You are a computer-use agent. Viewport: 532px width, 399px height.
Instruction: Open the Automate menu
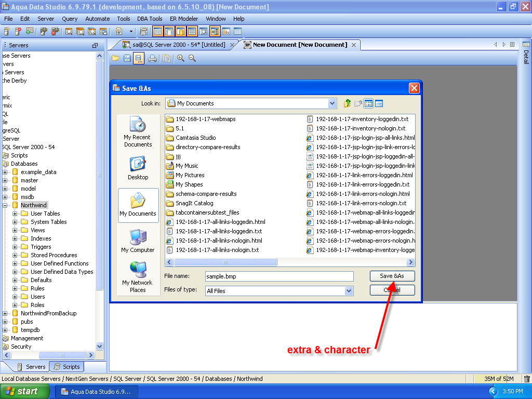[x=97, y=19]
